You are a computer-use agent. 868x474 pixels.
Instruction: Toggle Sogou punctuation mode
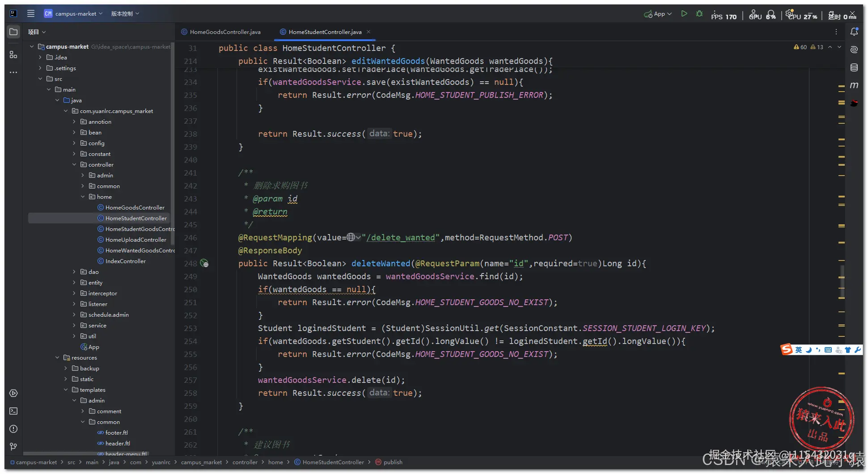pyautogui.click(x=818, y=350)
